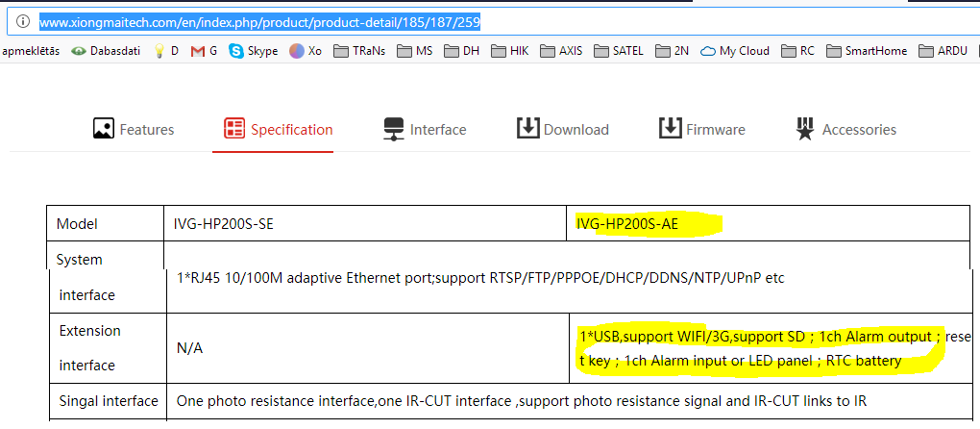Switch to the Interface tab
The image size is (980, 429).
click(x=425, y=129)
